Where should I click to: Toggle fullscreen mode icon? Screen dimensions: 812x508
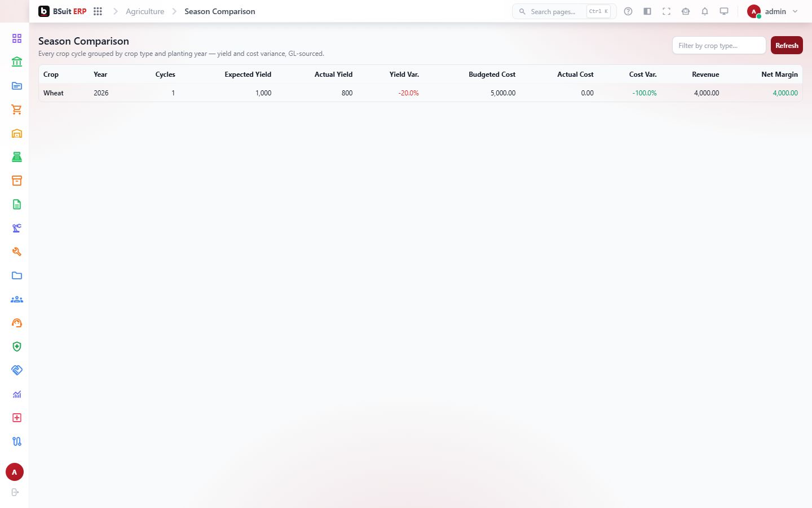[x=667, y=11]
